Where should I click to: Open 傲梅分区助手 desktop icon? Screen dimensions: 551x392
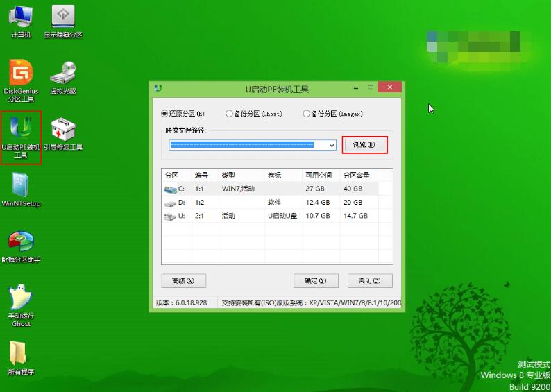tap(21, 246)
